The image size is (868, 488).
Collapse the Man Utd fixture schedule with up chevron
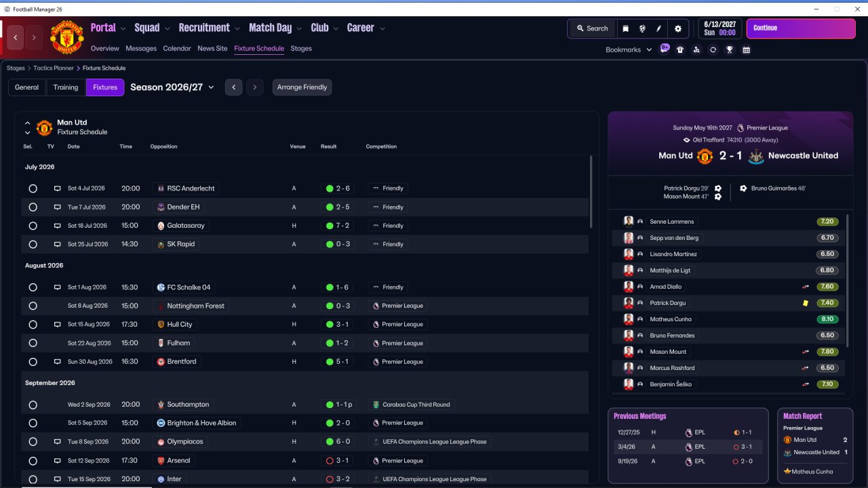[27, 123]
